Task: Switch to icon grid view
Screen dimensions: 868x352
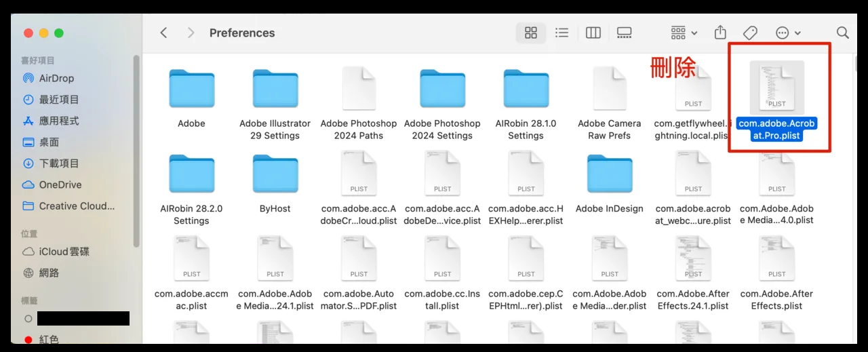Action: pos(531,33)
